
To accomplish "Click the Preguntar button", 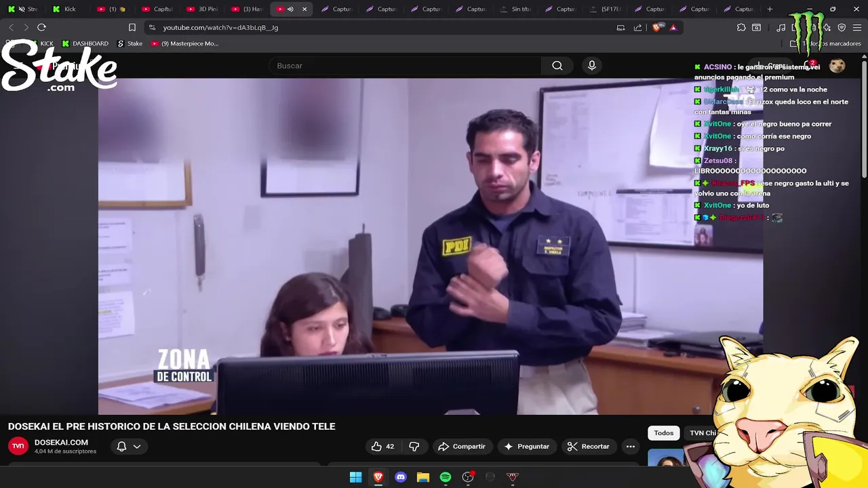I will (527, 447).
